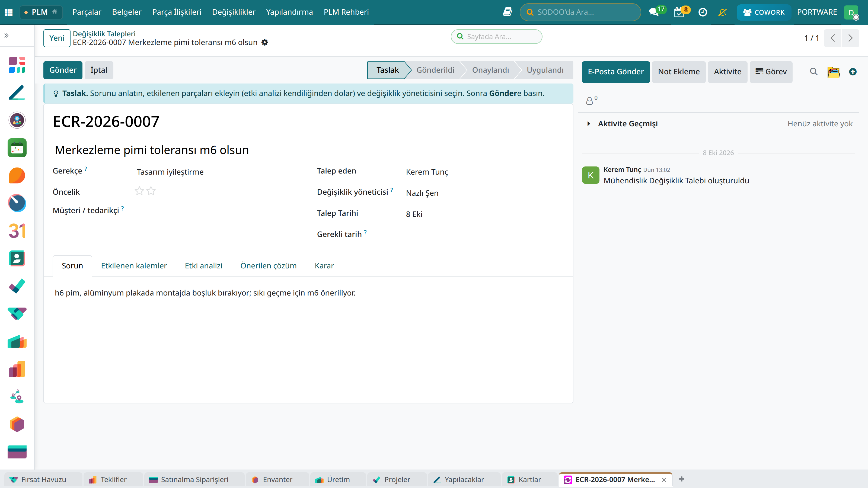Image resolution: width=868 pixels, height=488 pixels.
Task: Open the Değişiklikler menu
Action: (234, 12)
